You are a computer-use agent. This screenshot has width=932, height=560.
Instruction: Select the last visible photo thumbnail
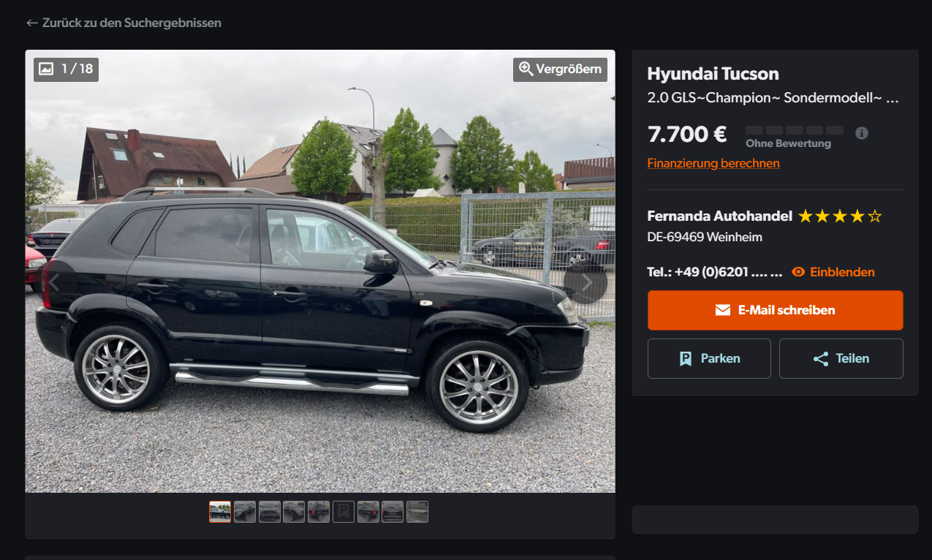point(417,512)
